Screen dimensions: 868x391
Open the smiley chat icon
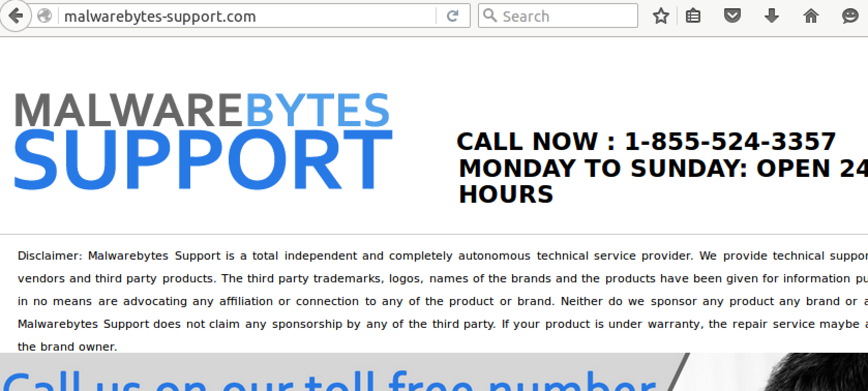pos(850,16)
